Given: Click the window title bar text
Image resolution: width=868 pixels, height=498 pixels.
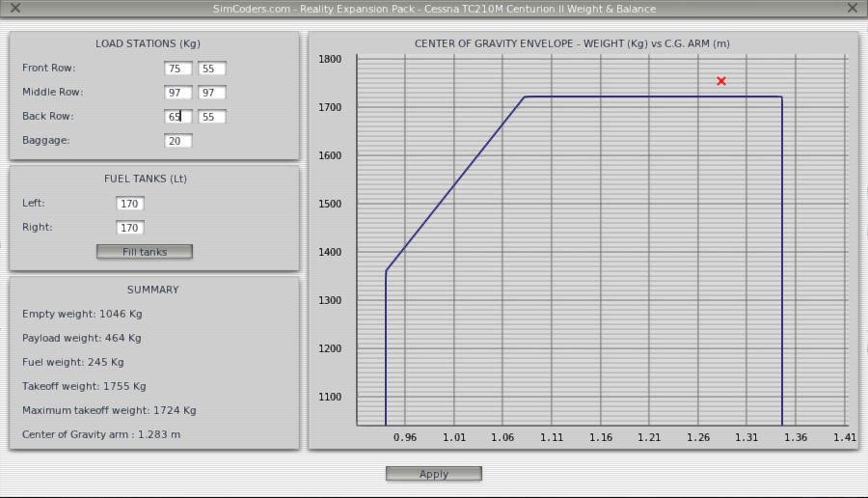Looking at the screenshot, I should click(x=434, y=9).
